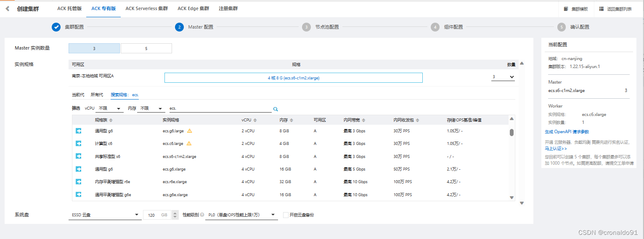
Task: Select 3 Master instances
Action: pos(94,48)
